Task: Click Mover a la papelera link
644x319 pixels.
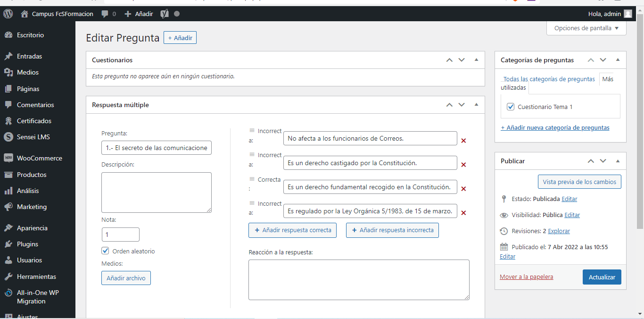Action: point(527,277)
